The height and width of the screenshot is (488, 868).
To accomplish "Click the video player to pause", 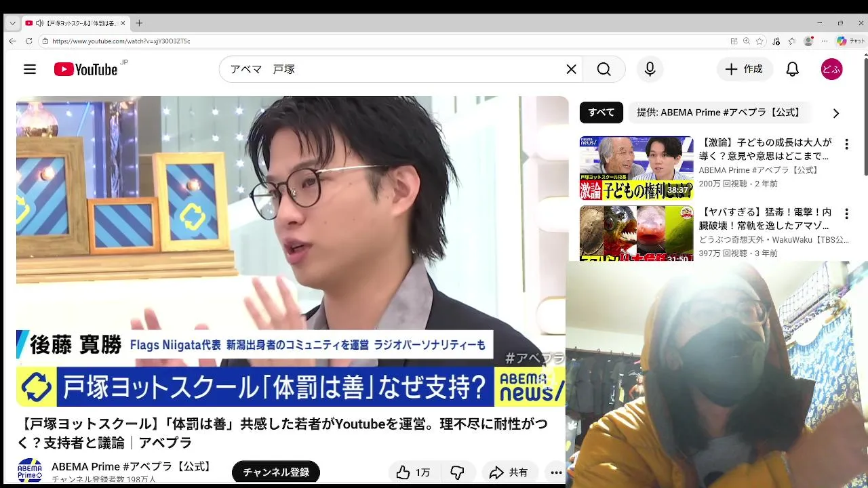I will [x=292, y=251].
